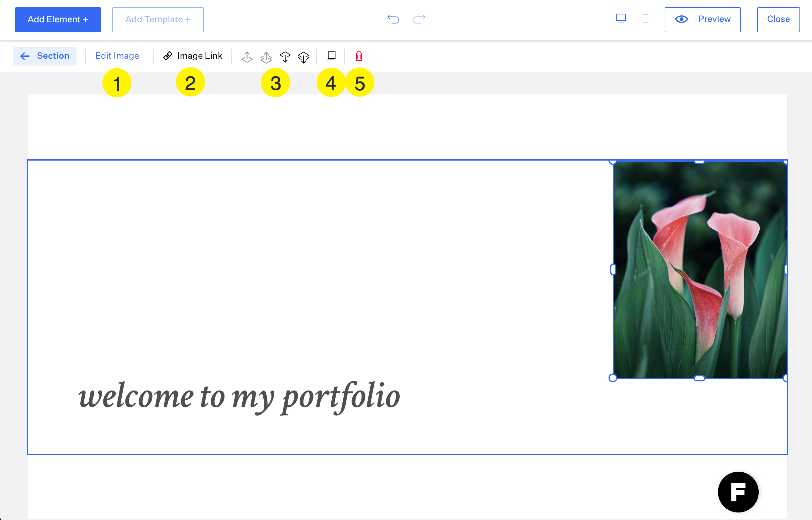Click the black F badge button
The height and width of the screenshot is (520, 812).
point(738,492)
